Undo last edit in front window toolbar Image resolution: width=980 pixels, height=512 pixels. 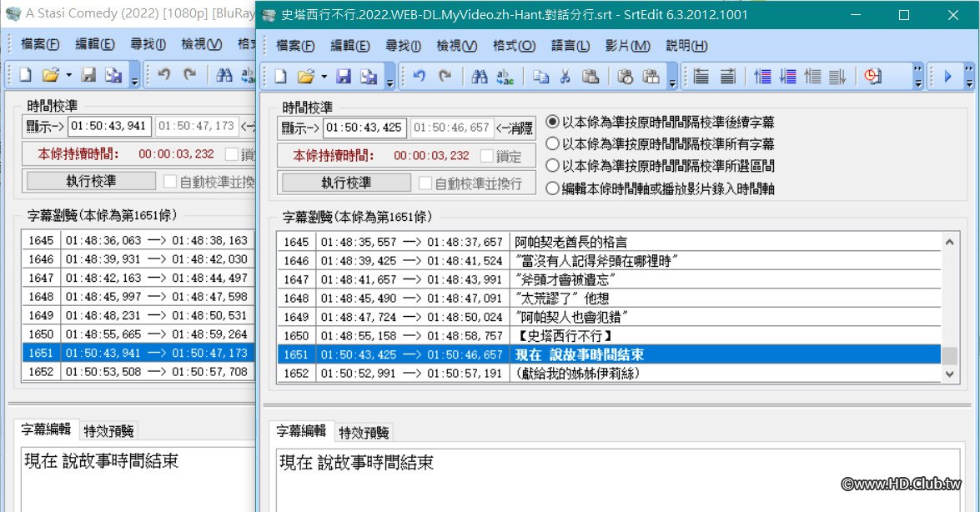click(x=420, y=76)
